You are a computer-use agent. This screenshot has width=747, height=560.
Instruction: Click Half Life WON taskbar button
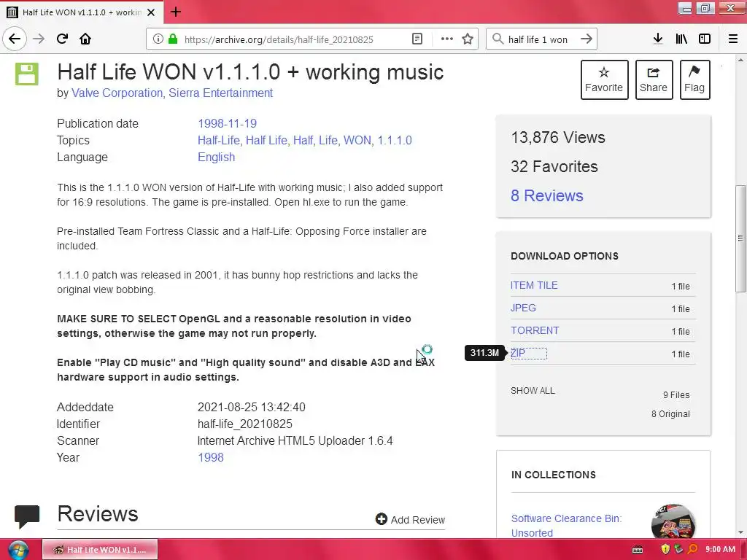[100, 550]
